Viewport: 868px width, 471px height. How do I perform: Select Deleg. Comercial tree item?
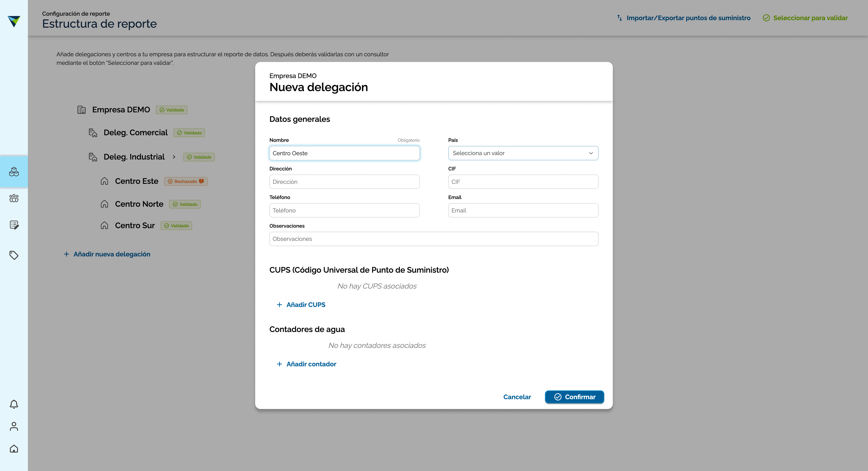point(135,133)
